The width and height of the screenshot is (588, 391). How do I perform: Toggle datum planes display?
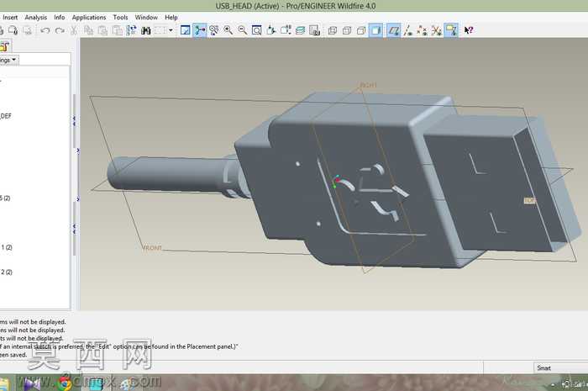click(393, 30)
